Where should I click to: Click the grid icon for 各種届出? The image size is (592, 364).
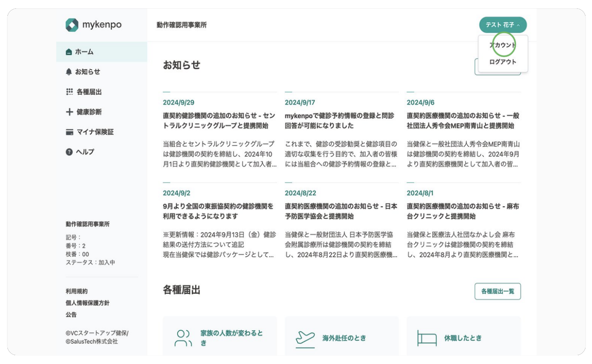[x=69, y=92]
